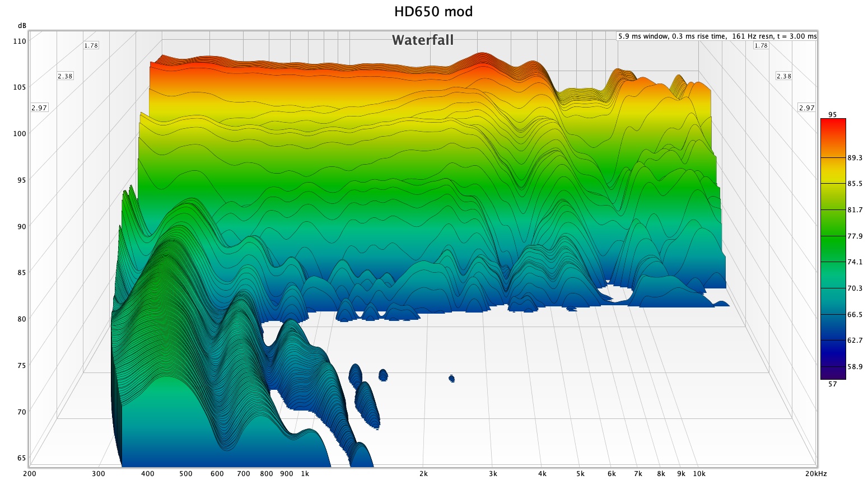Click the 70.3 value on the color legend
Screen dimensions: 868x480
(x=855, y=288)
